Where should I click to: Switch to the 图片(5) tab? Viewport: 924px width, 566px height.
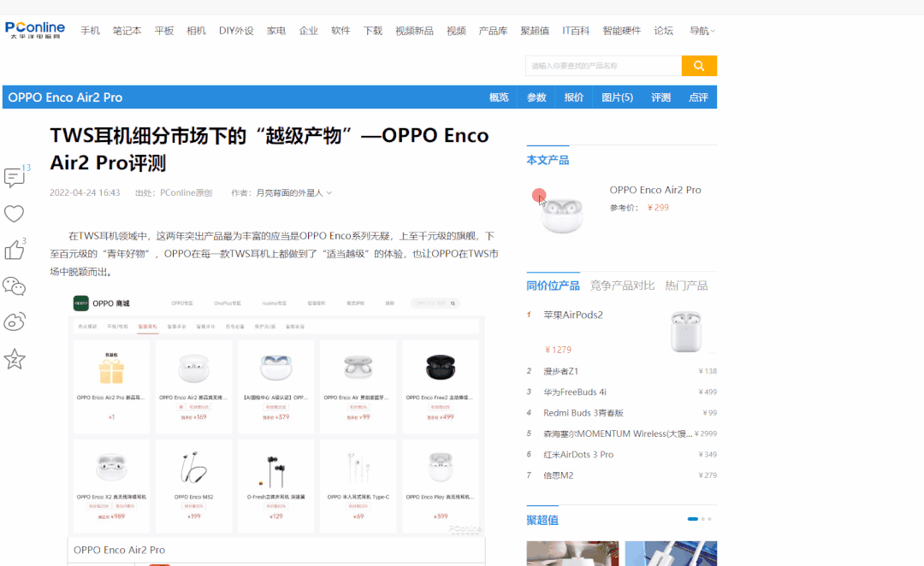tap(617, 97)
